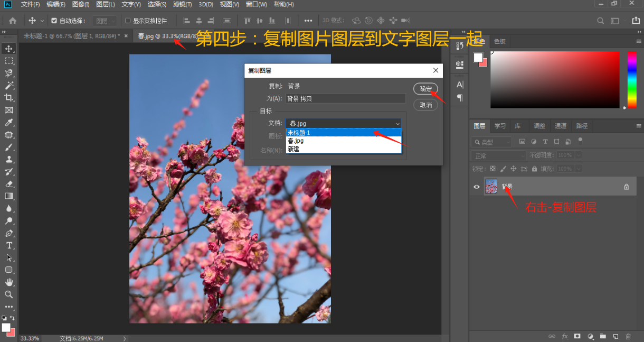644x342 pixels.
Task: Toggle lock transparent pixels icon
Action: click(x=493, y=169)
